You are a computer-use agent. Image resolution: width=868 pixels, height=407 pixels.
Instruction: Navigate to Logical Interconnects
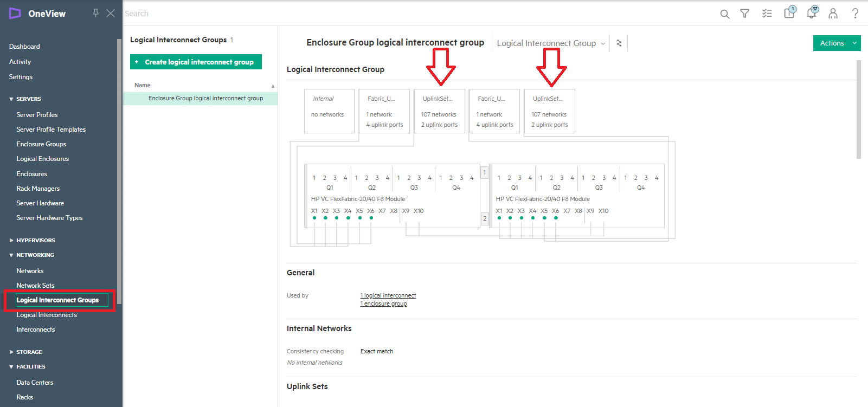tap(47, 315)
